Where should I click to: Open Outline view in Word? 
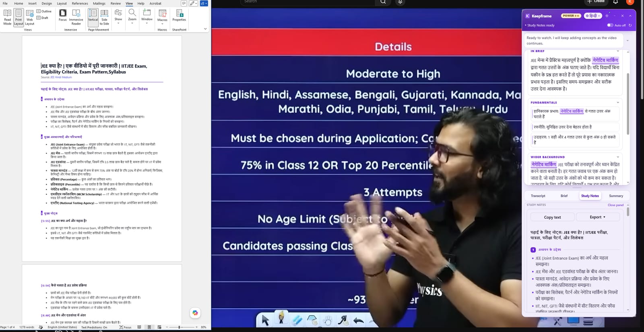(44, 11)
